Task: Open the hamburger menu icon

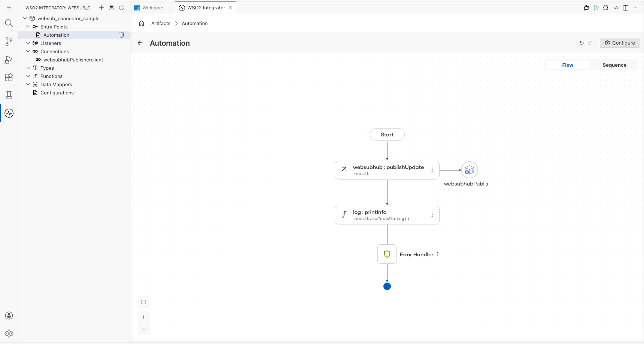Action: tap(9, 7)
